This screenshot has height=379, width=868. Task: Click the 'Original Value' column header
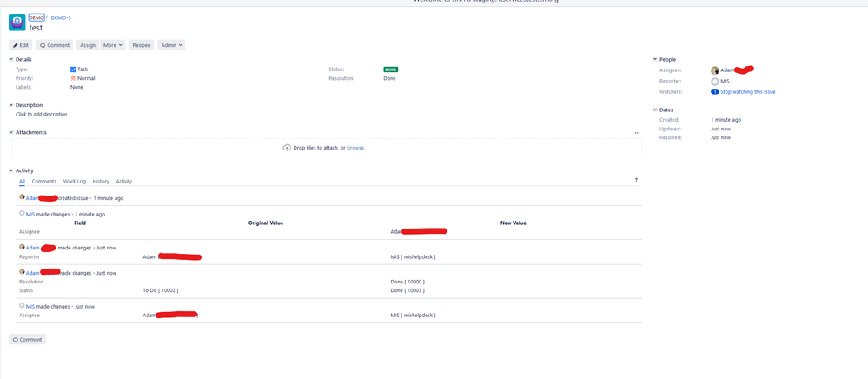[266, 223]
